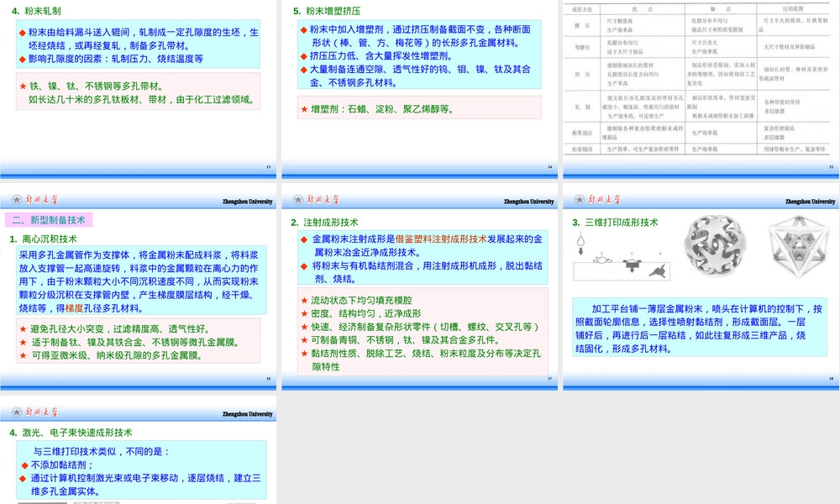Click the text 与三维打印技术类似，不同的是

(x=102, y=452)
